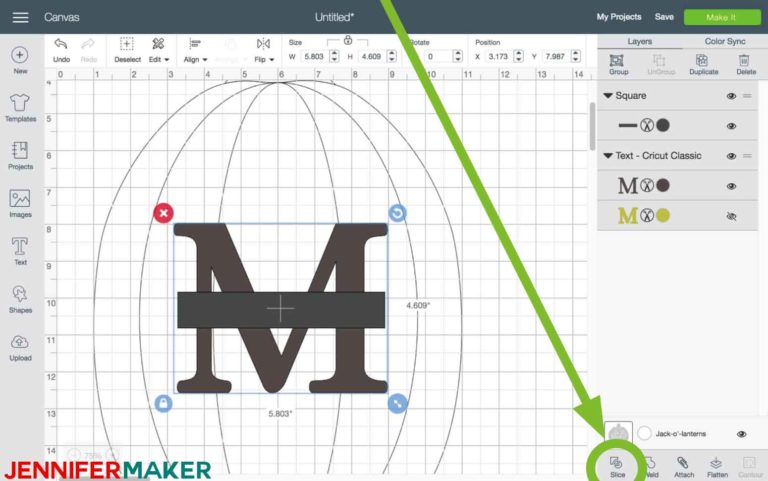
Task: Click the Height input field
Action: tap(371, 56)
